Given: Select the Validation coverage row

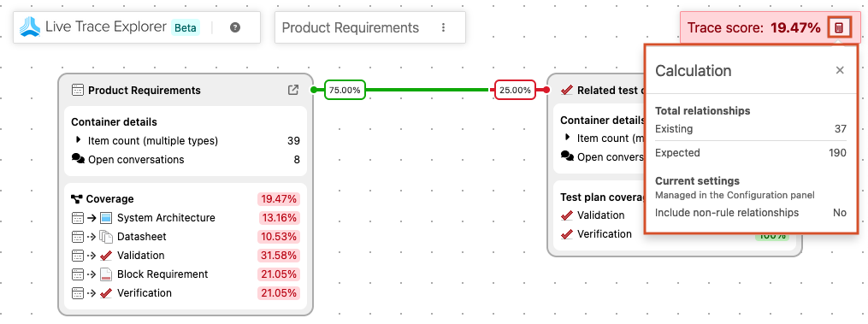Looking at the screenshot, I should tap(186, 256).
